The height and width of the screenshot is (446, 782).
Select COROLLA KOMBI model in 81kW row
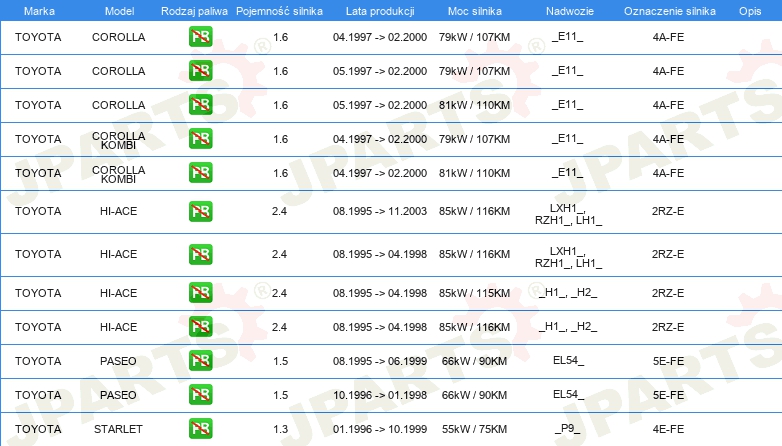pos(118,174)
